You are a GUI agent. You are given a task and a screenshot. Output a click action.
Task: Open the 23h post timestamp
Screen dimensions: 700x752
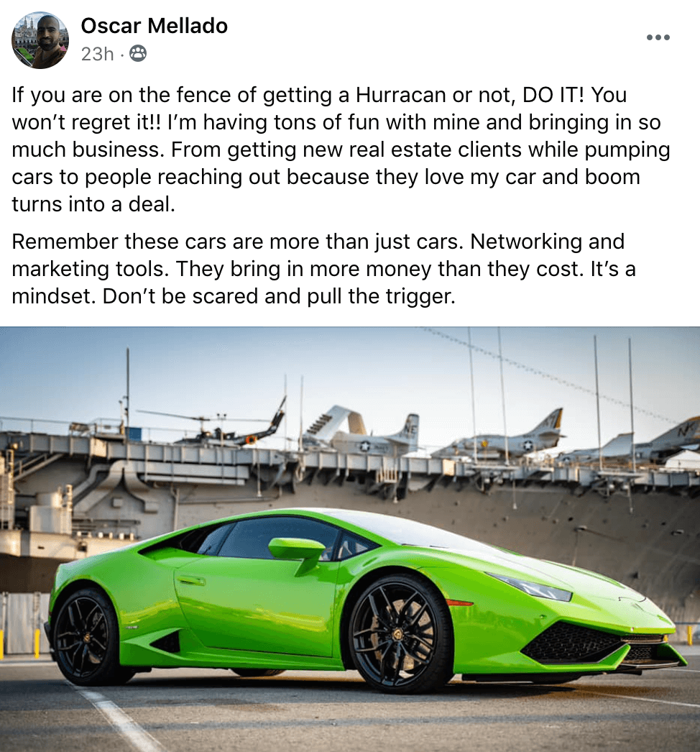[97, 54]
